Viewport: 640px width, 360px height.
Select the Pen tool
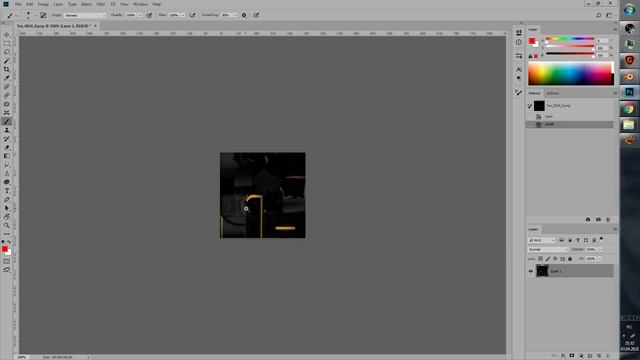coord(7,199)
